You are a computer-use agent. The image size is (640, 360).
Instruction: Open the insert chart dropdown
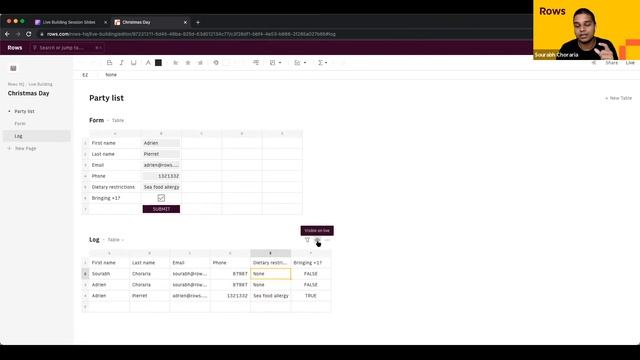coord(300,63)
